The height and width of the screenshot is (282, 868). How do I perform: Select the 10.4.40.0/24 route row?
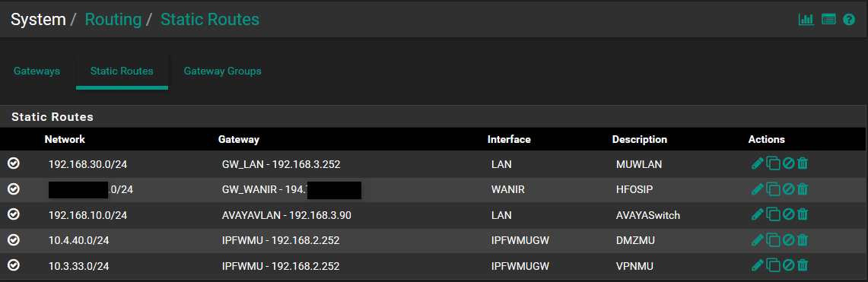point(434,240)
